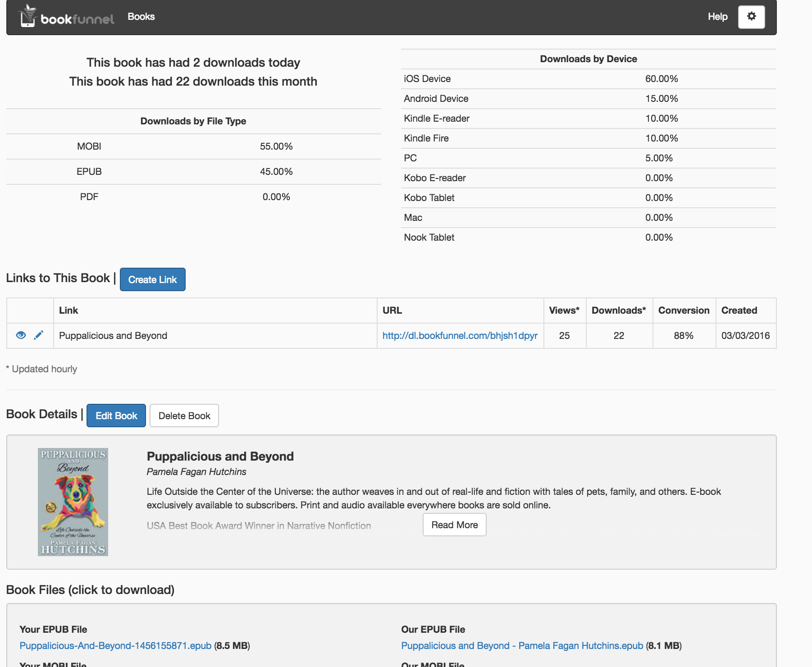Viewport: 812px width, 667px height.
Task: Click the Delete Book button
Action: click(184, 416)
